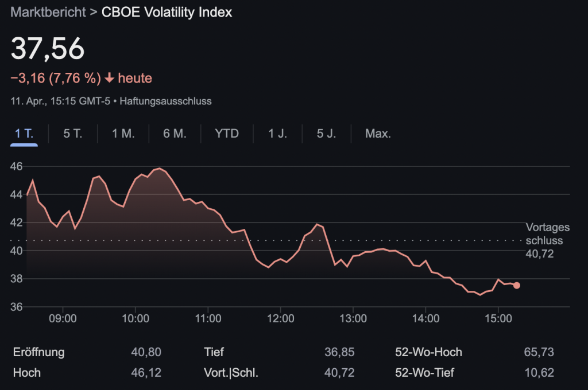Select the 1 T. time range tab
This screenshot has height=390, width=588.
24,134
